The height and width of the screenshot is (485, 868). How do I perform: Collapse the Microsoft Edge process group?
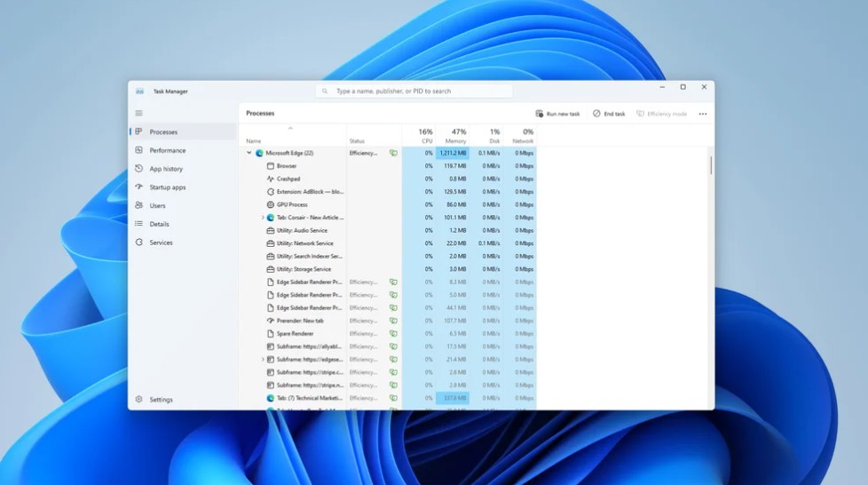tap(249, 153)
